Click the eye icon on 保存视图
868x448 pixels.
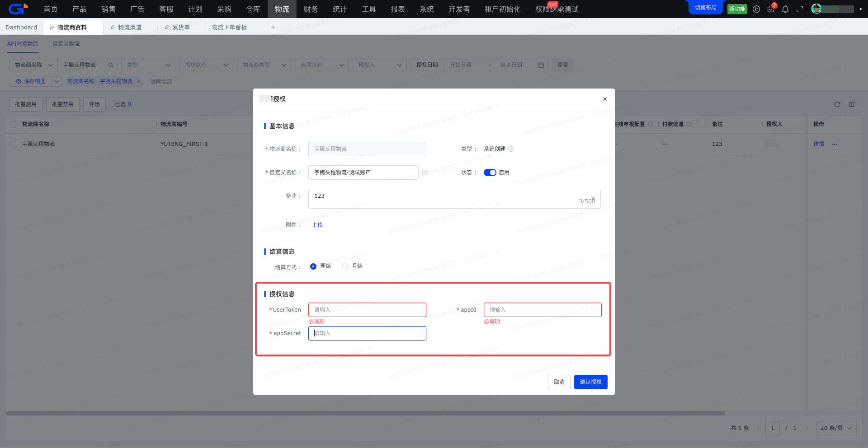(19, 81)
